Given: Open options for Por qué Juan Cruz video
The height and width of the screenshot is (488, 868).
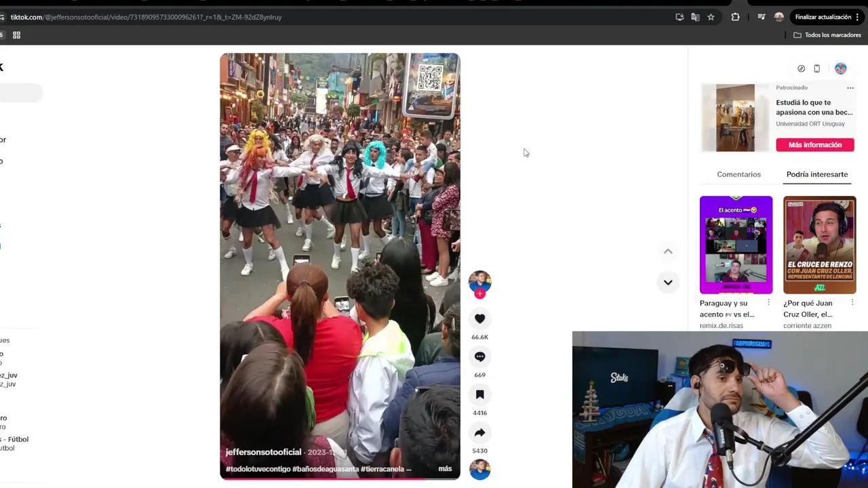Looking at the screenshot, I should (x=852, y=303).
